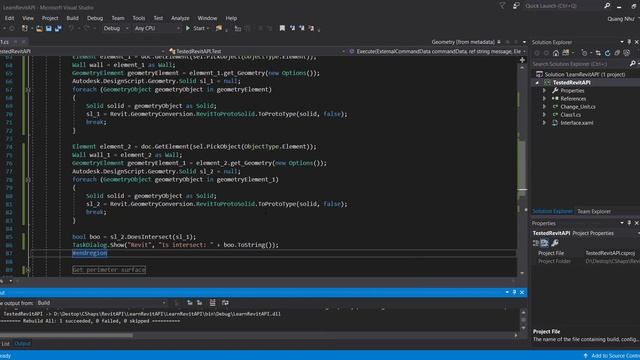Click the Find in Files icon
This screenshot has height=360, width=640.
pyautogui.click(x=219, y=28)
